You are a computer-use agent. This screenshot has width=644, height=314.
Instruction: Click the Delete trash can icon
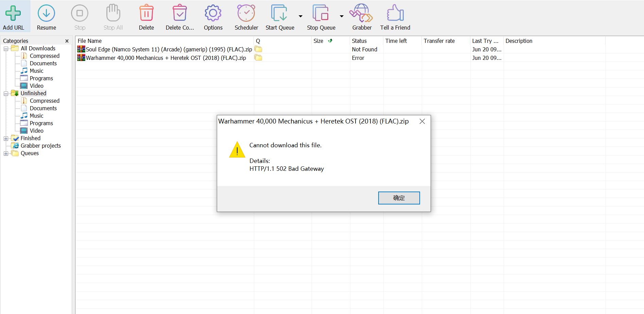(x=146, y=14)
